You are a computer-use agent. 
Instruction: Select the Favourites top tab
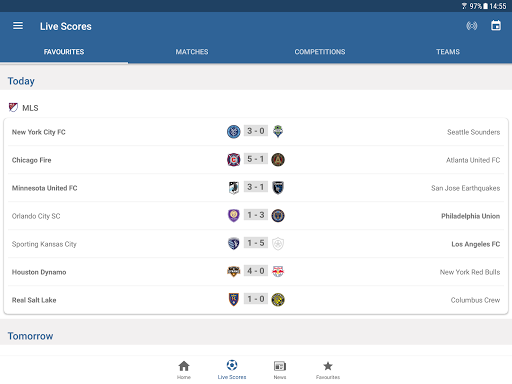[64, 52]
